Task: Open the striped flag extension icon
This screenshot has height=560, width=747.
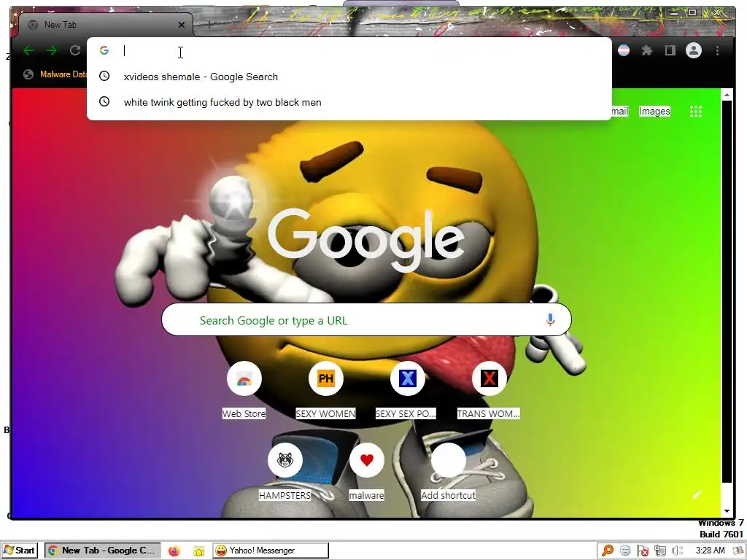Action: 624,50
